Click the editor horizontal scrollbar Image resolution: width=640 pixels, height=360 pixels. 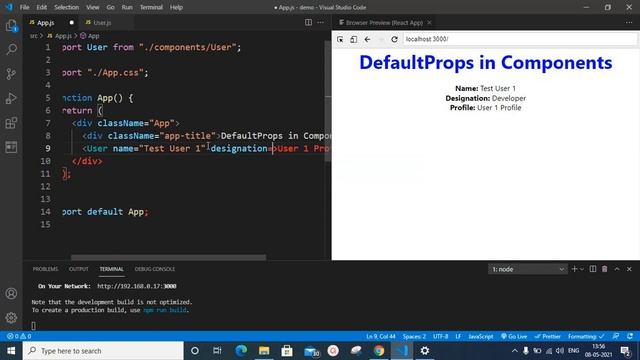click(x=168, y=258)
